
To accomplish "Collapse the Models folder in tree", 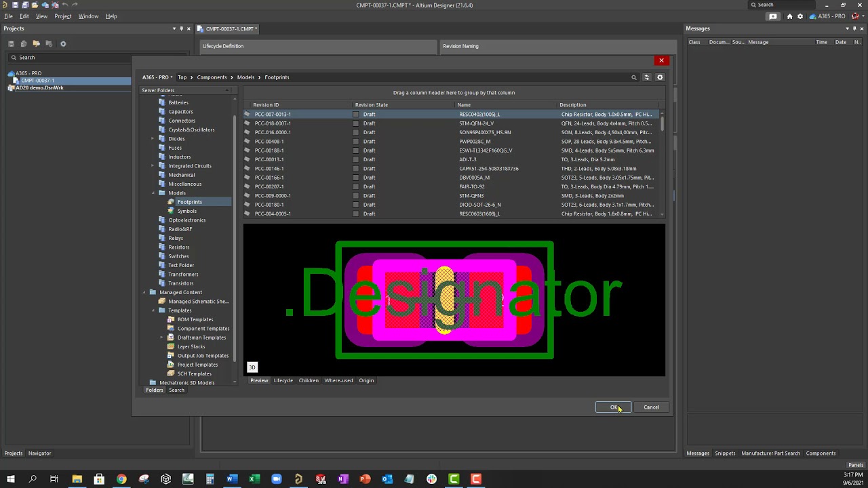I will point(153,193).
